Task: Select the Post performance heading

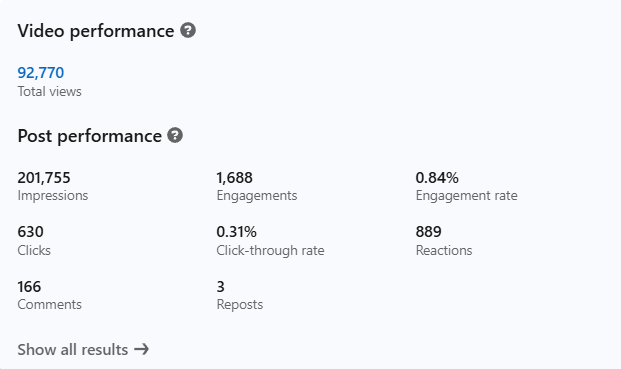Action: pyautogui.click(x=90, y=136)
